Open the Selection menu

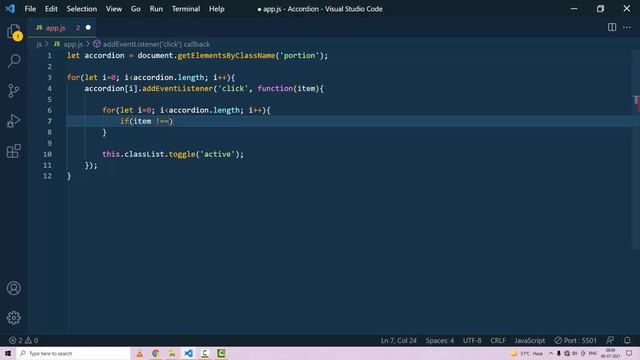(82, 9)
